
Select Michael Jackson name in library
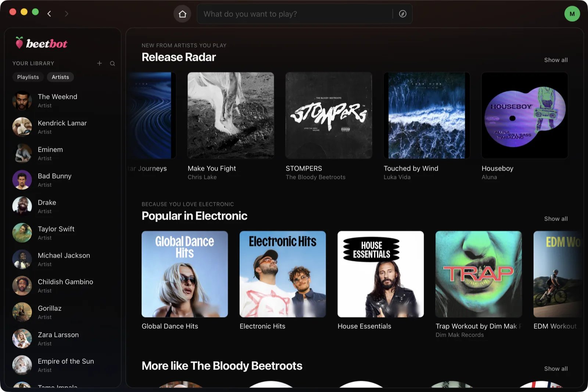pyautogui.click(x=64, y=256)
